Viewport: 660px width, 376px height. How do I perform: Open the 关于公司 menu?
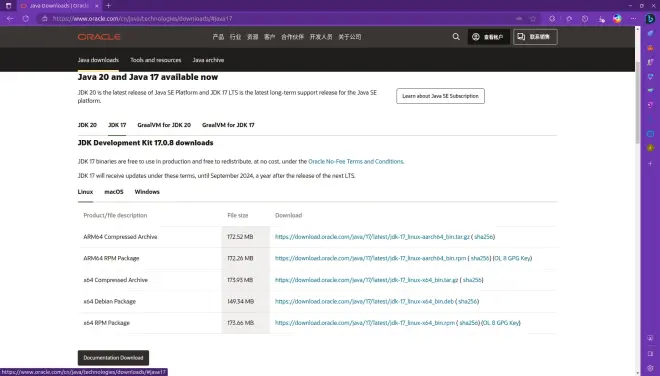pos(350,37)
